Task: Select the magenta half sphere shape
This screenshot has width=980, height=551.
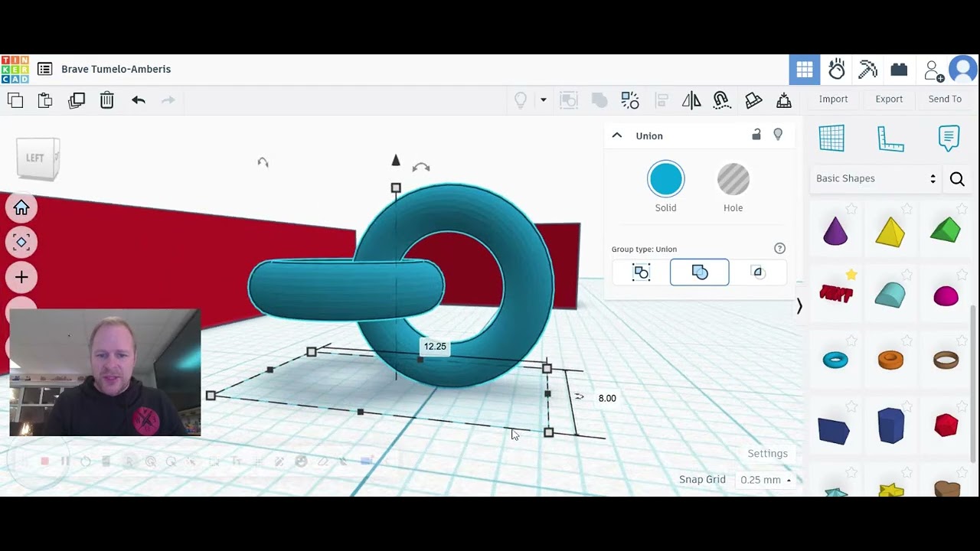Action: pos(946,296)
